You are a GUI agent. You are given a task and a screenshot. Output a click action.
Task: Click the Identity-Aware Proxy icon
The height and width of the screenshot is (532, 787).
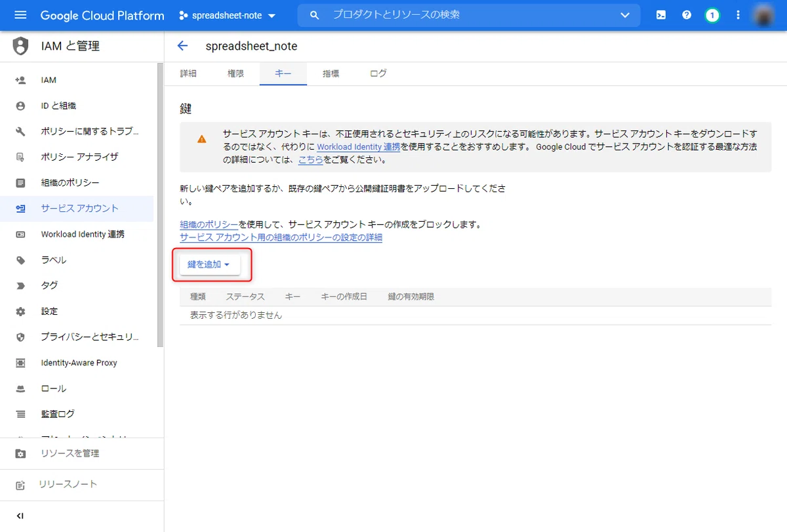20,363
